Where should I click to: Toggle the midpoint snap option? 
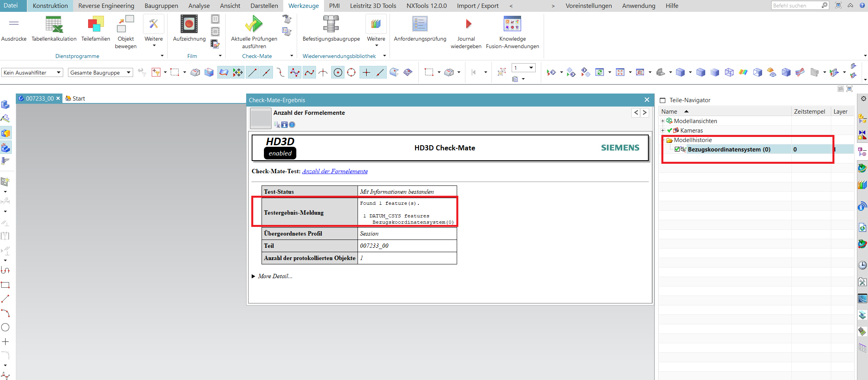266,72
